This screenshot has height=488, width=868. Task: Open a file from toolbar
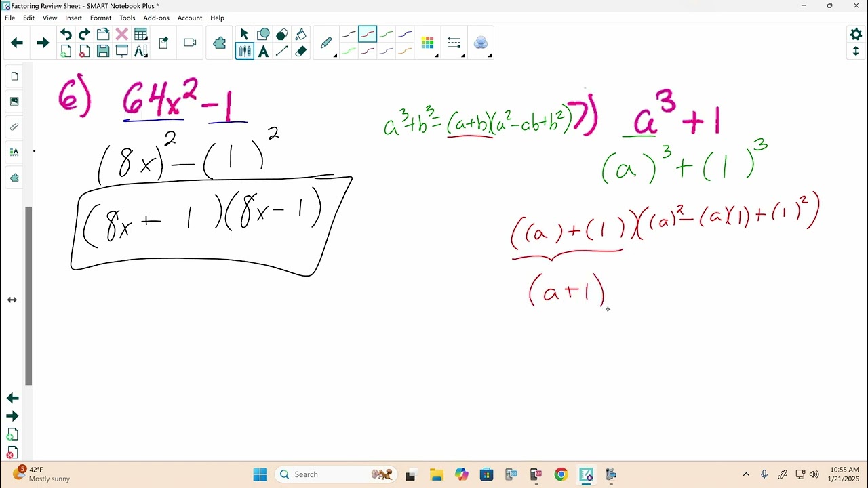coord(103,34)
